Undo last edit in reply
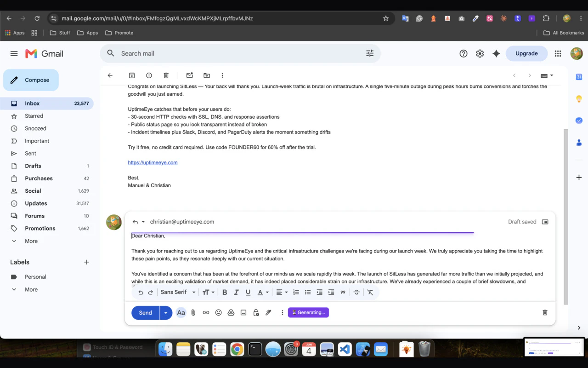The height and width of the screenshot is (368, 588). pos(141,293)
